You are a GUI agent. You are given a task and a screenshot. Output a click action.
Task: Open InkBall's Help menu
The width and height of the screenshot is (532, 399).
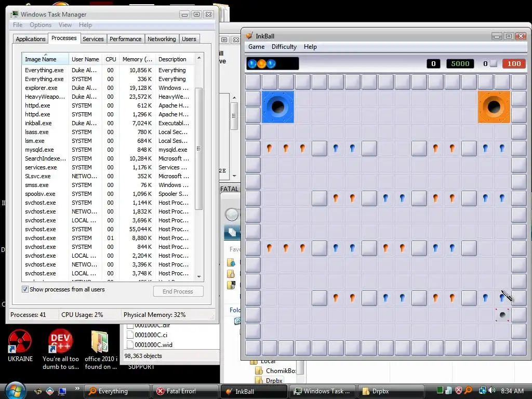tap(310, 46)
